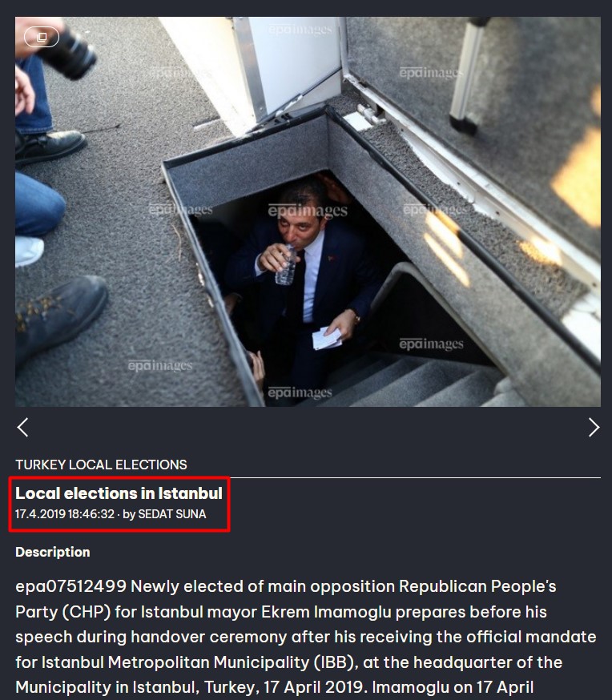Image resolution: width=612 pixels, height=700 pixels.
Task: Advance to the next photo arrow
Action: [594, 427]
